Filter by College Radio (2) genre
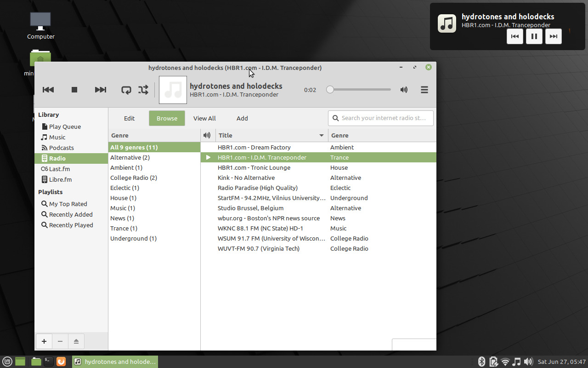 154,178
